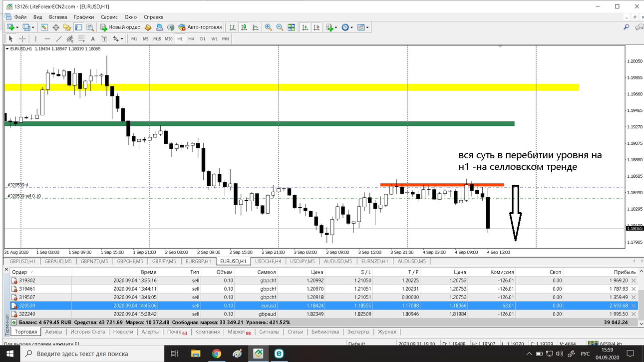This screenshot has height=362, width=644.
Task: Select the crosshair tool
Action: coord(22,39)
